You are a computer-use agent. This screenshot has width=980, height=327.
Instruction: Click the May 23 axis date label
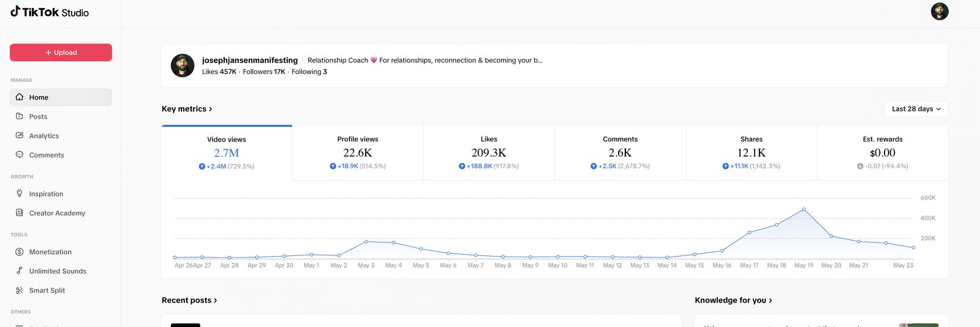click(x=903, y=265)
